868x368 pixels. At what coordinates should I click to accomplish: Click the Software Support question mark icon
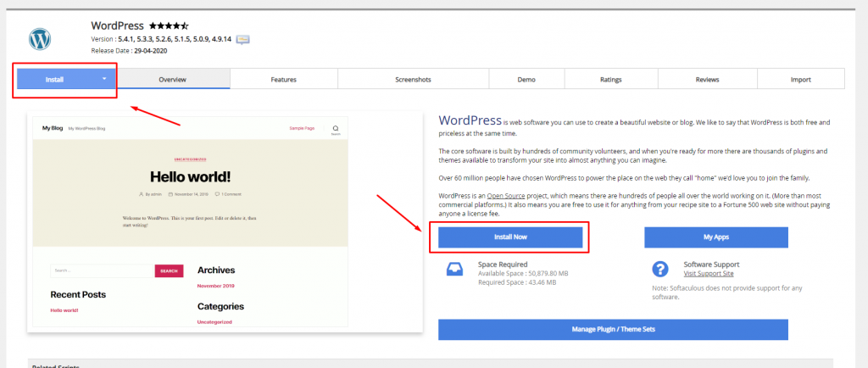tap(659, 270)
